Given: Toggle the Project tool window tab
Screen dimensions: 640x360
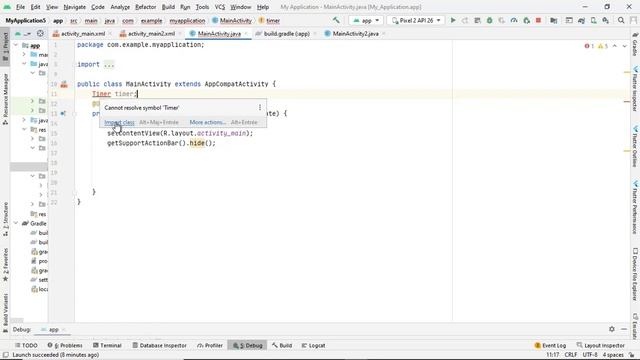Looking at the screenshot, I should [x=5, y=46].
